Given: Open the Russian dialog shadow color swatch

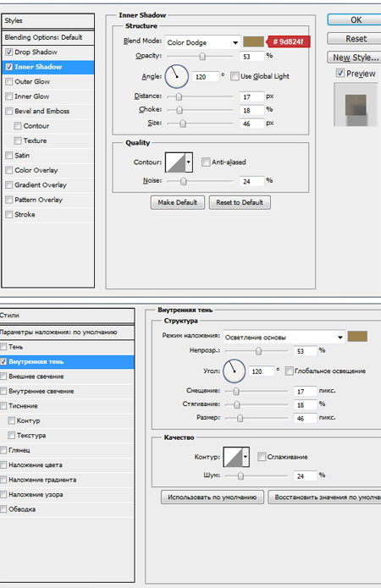Looking at the screenshot, I should [357, 337].
